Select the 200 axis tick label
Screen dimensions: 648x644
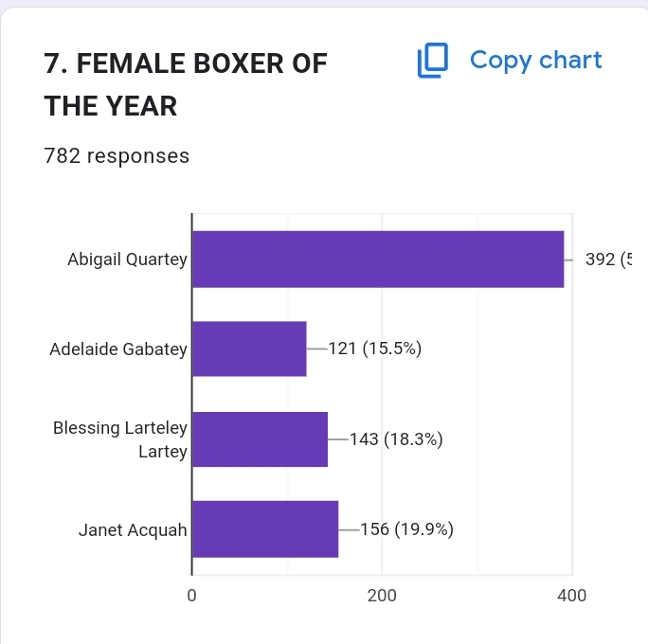point(382,596)
